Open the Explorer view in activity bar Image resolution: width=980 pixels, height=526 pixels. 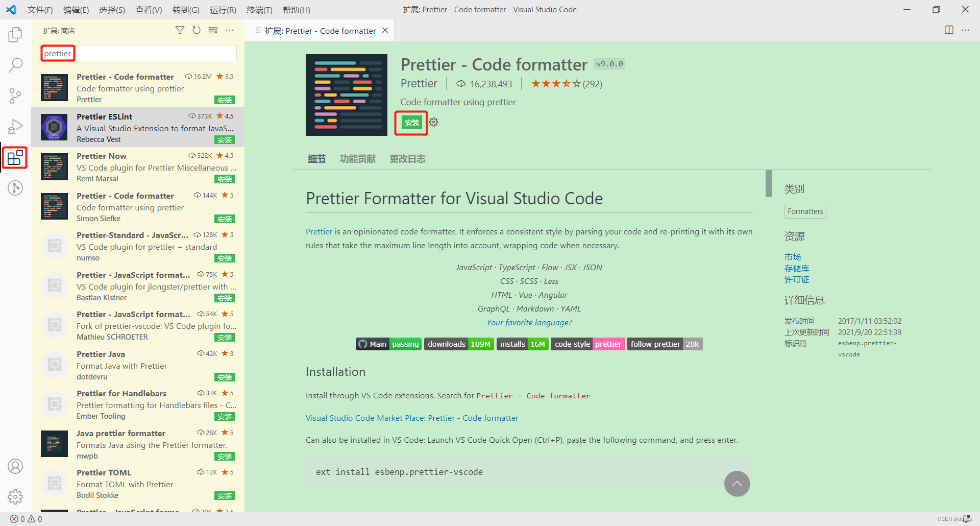(x=15, y=35)
